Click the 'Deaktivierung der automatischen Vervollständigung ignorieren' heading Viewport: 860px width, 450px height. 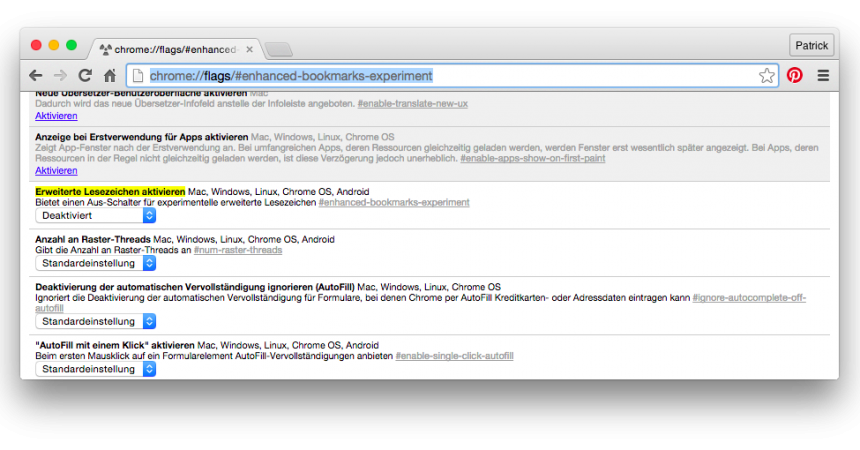tap(195, 287)
